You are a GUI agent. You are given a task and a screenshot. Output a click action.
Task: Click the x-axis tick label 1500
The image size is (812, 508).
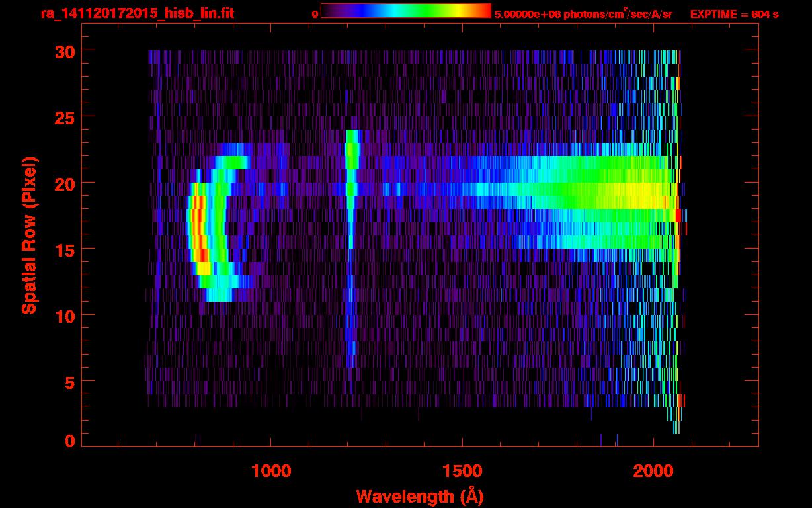462,471
